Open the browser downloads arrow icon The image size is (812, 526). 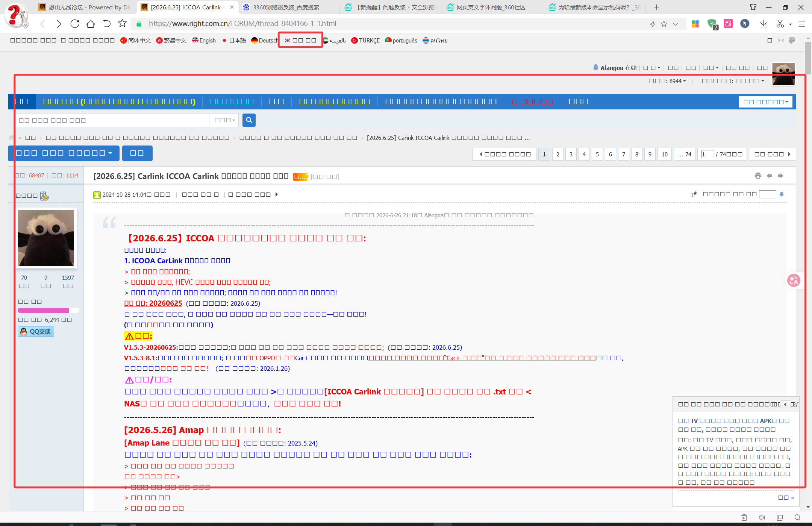(764, 24)
